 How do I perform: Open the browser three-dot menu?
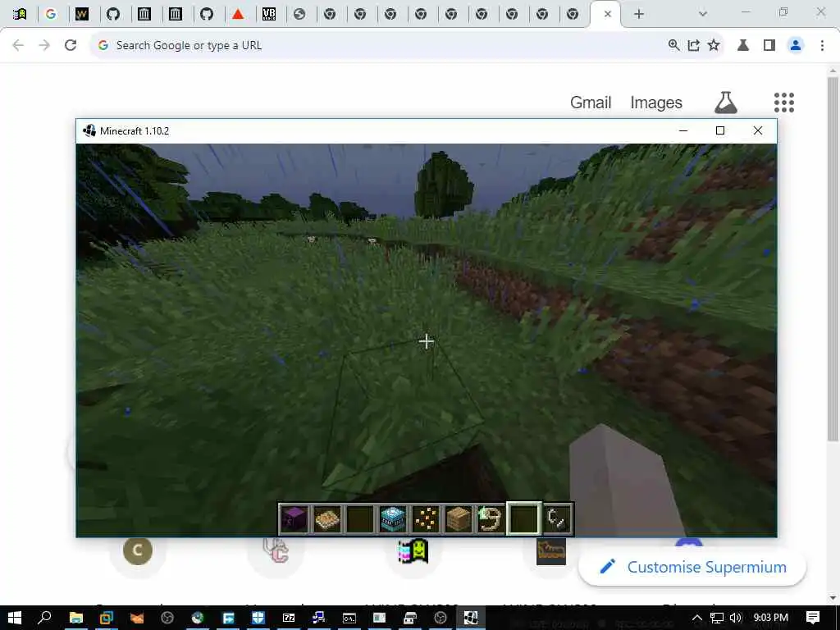(x=822, y=46)
